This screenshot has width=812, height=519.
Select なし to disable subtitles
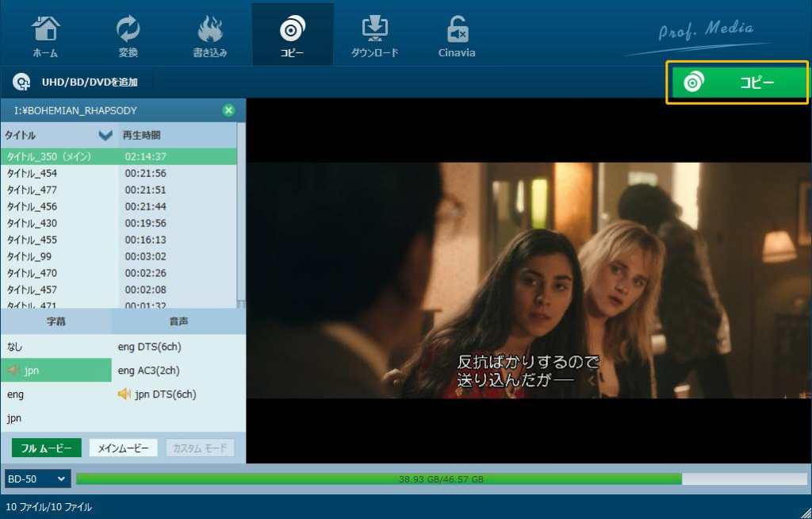32,346
